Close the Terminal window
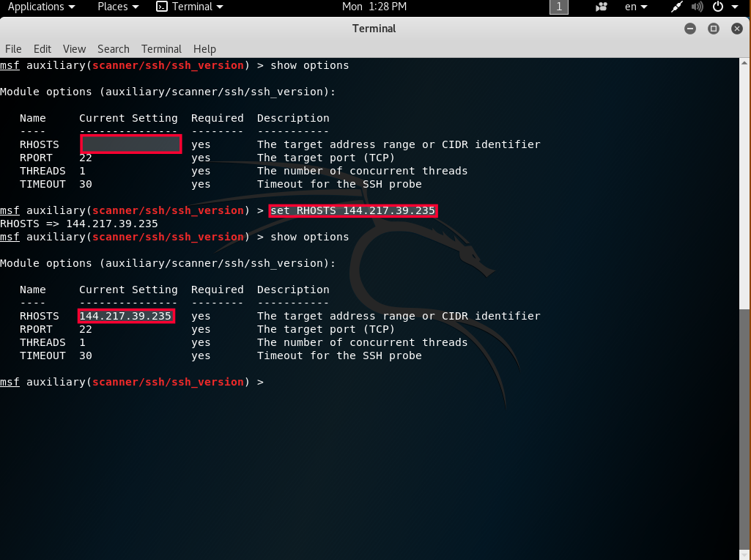This screenshot has width=751, height=560. pyautogui.click(x=736, y=29)
